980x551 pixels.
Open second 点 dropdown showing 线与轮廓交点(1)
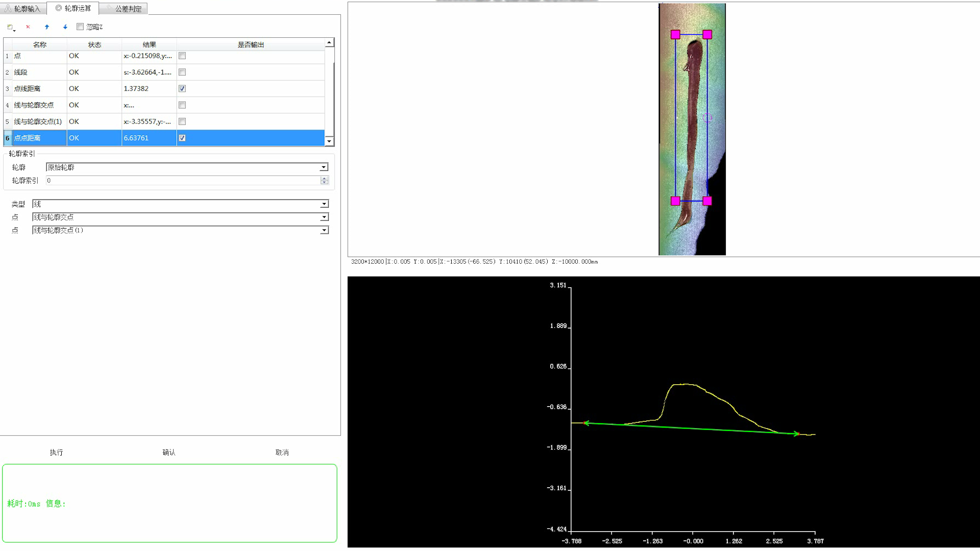(x=324, y=231)
